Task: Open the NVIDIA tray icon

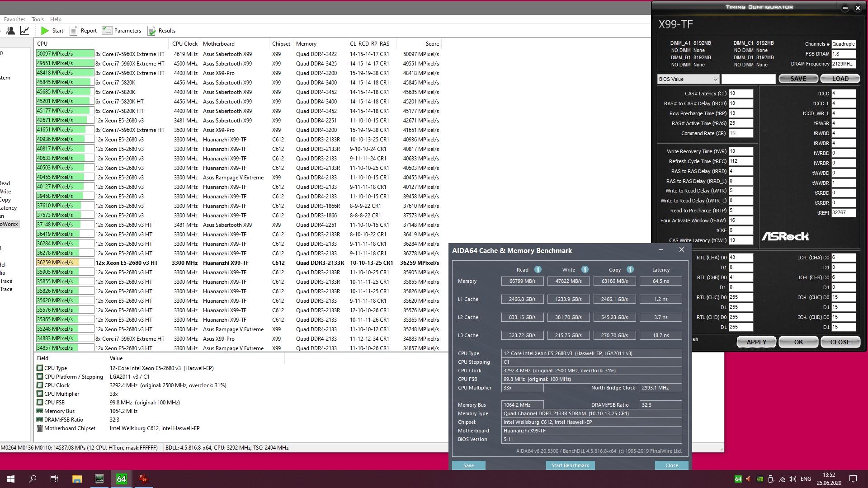Action: (760, 479)
